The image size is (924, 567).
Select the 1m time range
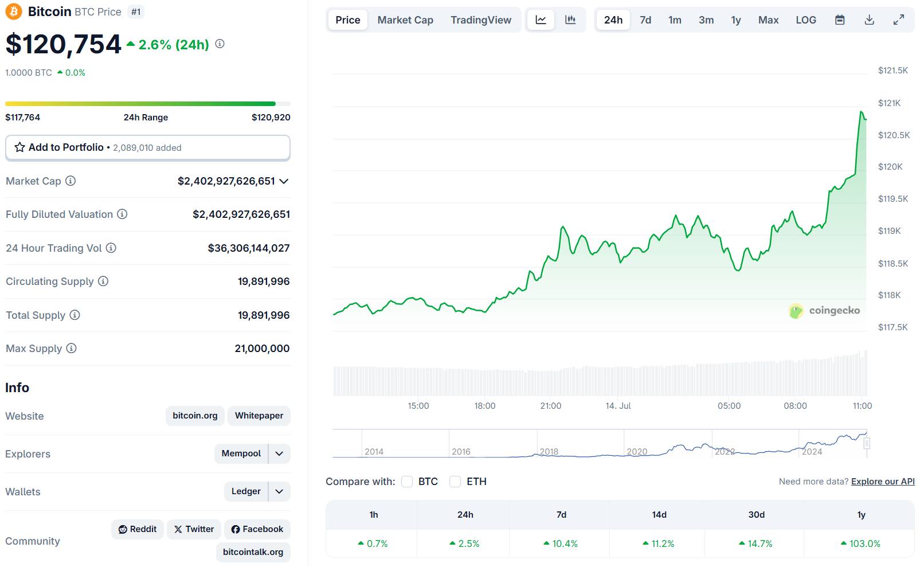click(675, 20)
